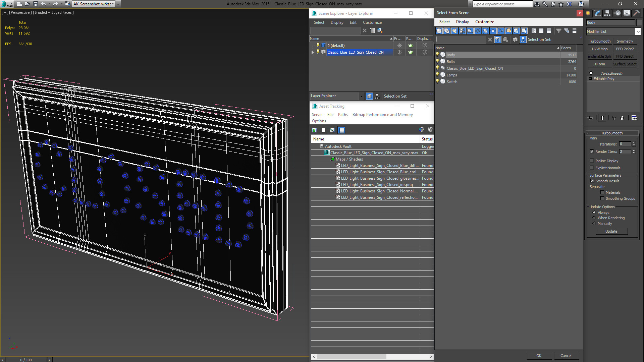This screenshot has width=644, height=362.
Task: Click favorites star icon in title bar
Action: point(561,4)
